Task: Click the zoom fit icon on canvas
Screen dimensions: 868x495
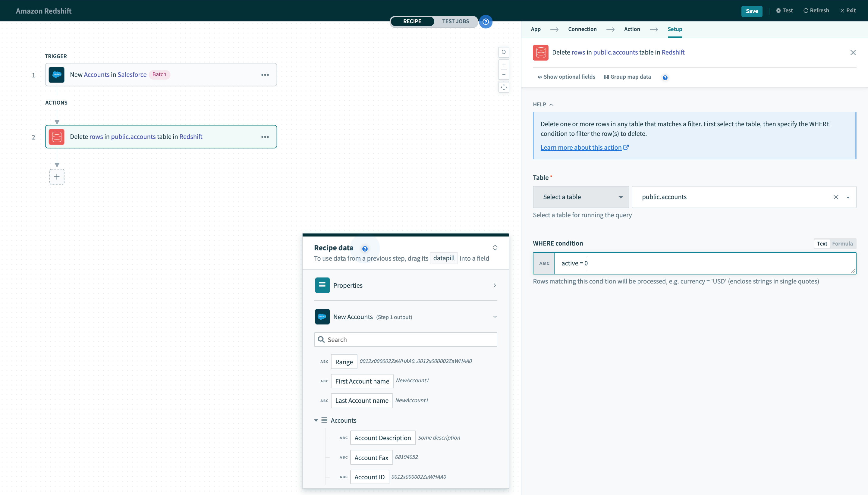Action: (x=504, y=88)
